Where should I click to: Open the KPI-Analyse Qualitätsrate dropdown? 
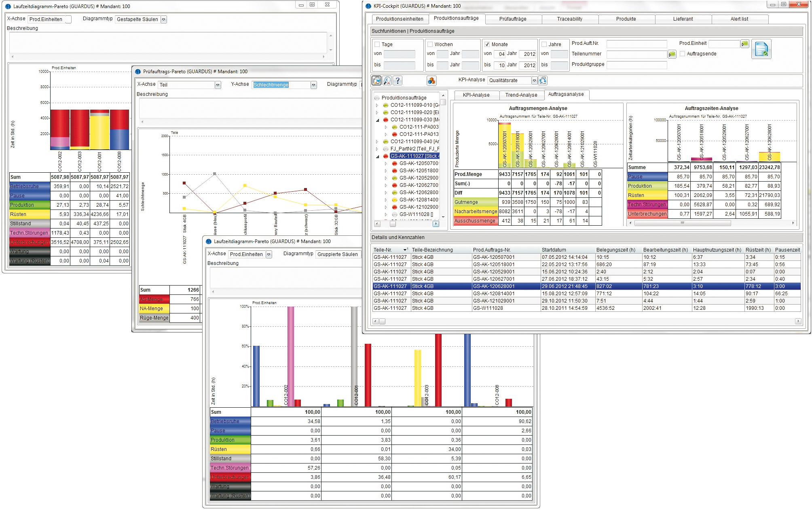534,80
